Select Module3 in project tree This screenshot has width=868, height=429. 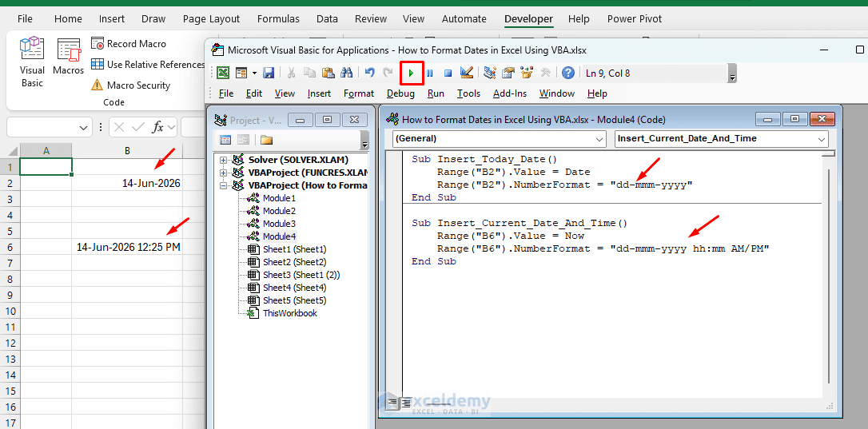(279, 224)
